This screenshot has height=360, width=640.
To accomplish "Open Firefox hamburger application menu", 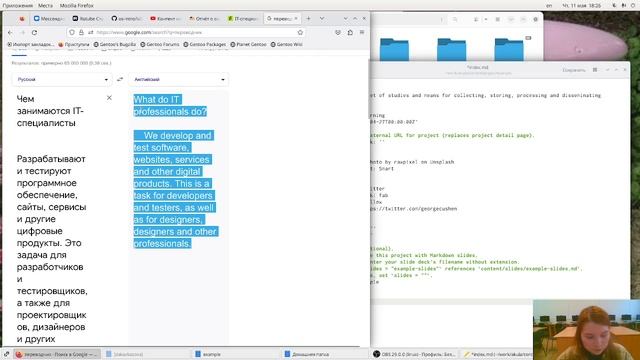I will point(362,32).
